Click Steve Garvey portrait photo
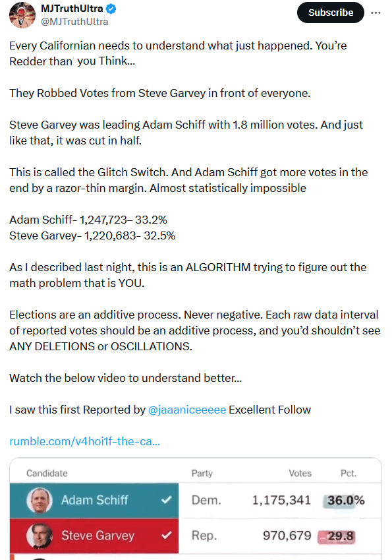The image size is (392, 560). pos(40,536)
